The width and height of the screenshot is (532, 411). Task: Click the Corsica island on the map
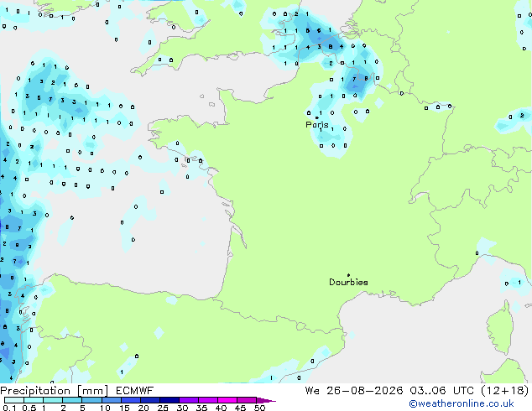501,328
